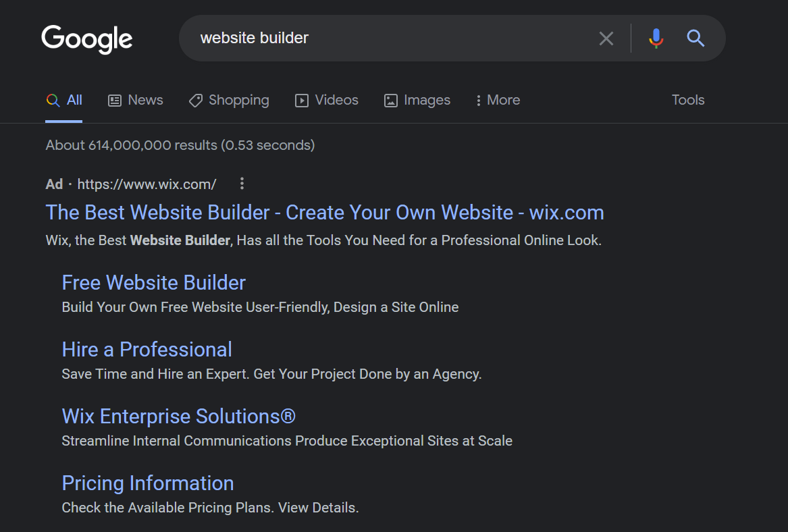The height and width of the screenshot is (532, 788).
Task: Click the magnifying glass search button
Action: (x=695, y=38)
